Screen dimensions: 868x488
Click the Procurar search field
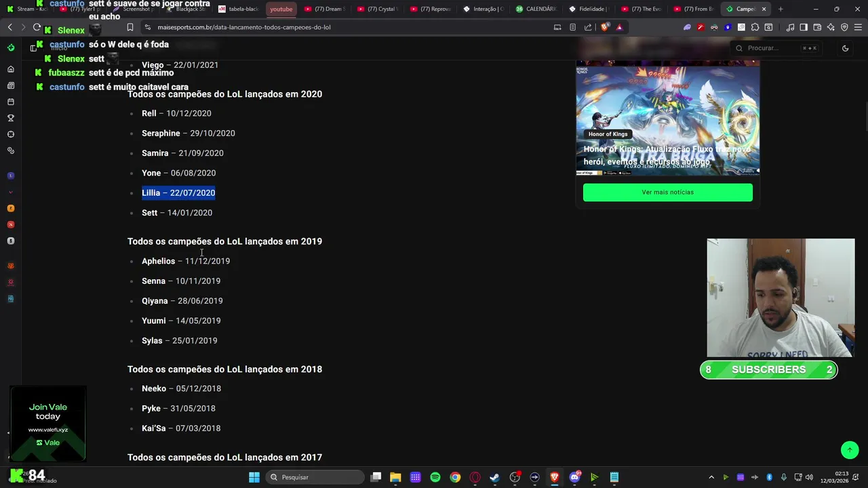[776, 48]
